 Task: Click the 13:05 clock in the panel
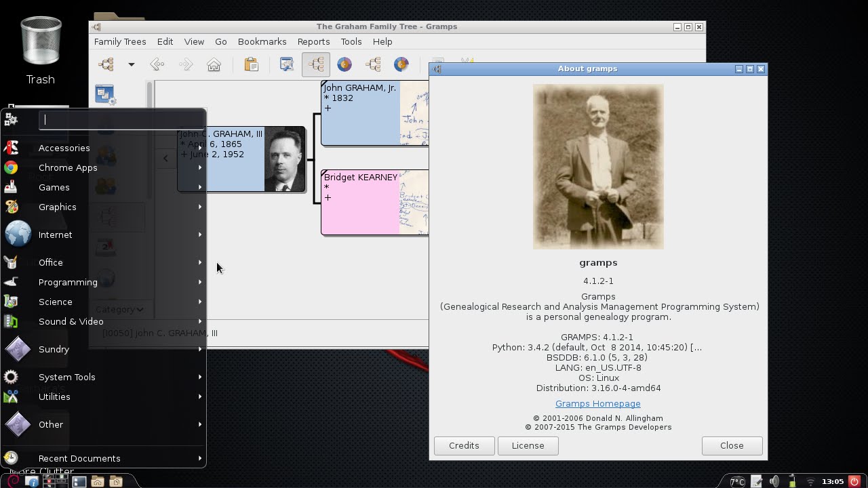point(833,481)
